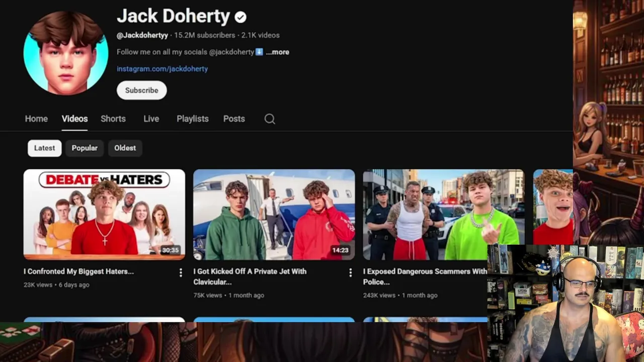Open the private jet video thumbnail
This screenshot has width=644, height=362.
(274, 214)
